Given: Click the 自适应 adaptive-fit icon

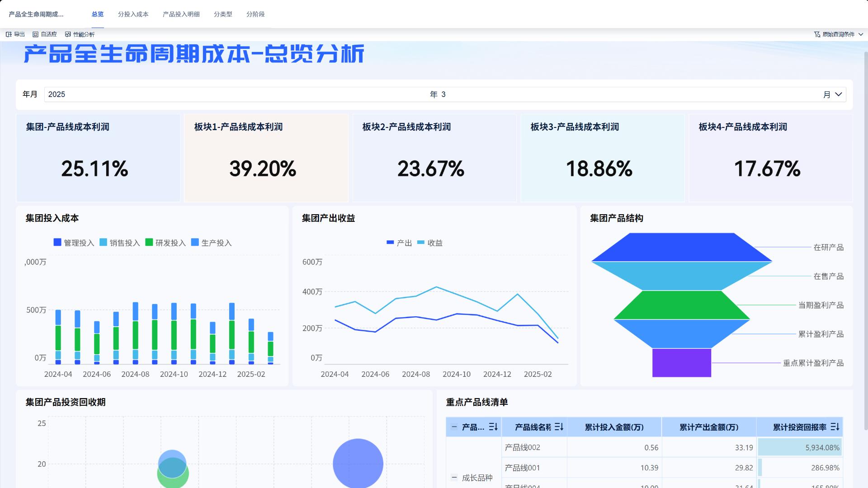Looking at the screenshot, I should coord(34,34).
